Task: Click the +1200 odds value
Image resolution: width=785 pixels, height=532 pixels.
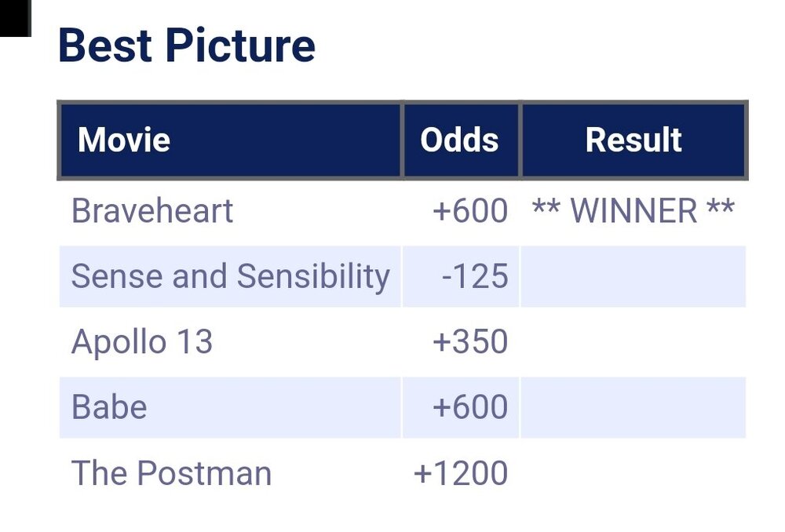Action: pyautogui.click(x=461, y=473)
